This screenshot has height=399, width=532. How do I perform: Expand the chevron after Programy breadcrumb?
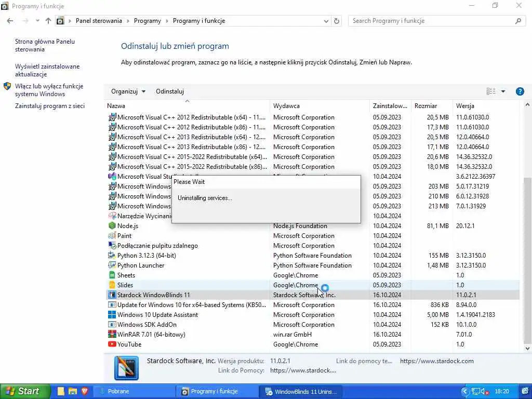(x=167, y=21)
